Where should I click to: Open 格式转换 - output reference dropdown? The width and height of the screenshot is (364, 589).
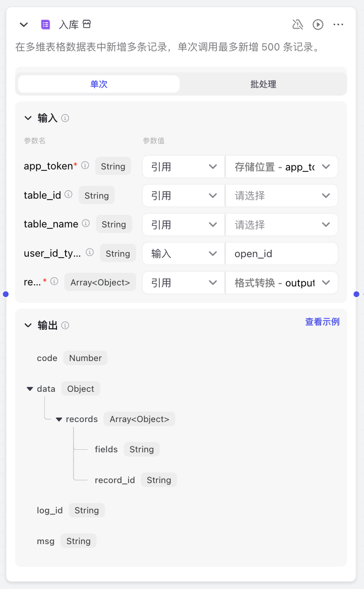point(281,282)
